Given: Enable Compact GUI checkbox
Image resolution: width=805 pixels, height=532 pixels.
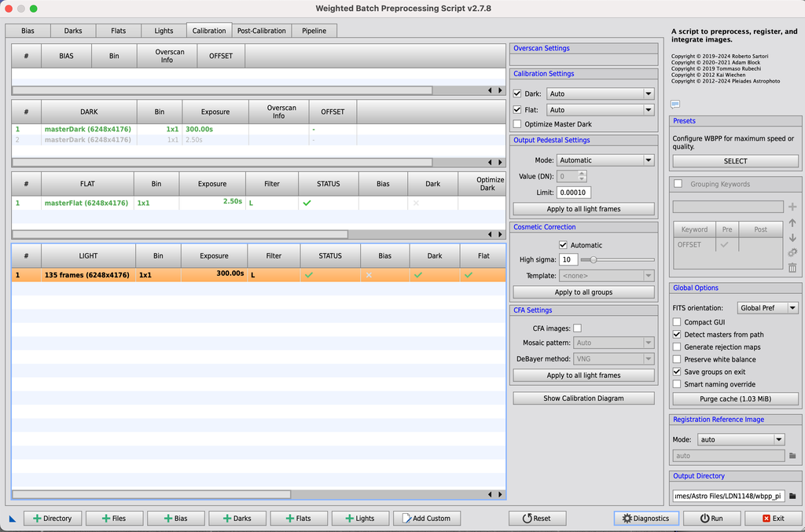Looking at the screenshot, I should (x=677, y=322).
